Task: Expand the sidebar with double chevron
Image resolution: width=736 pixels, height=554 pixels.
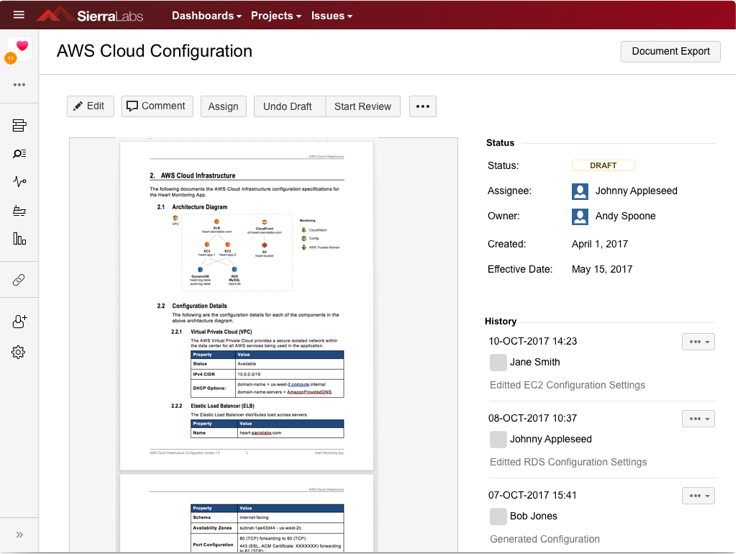Action: [x=19, y=535]
